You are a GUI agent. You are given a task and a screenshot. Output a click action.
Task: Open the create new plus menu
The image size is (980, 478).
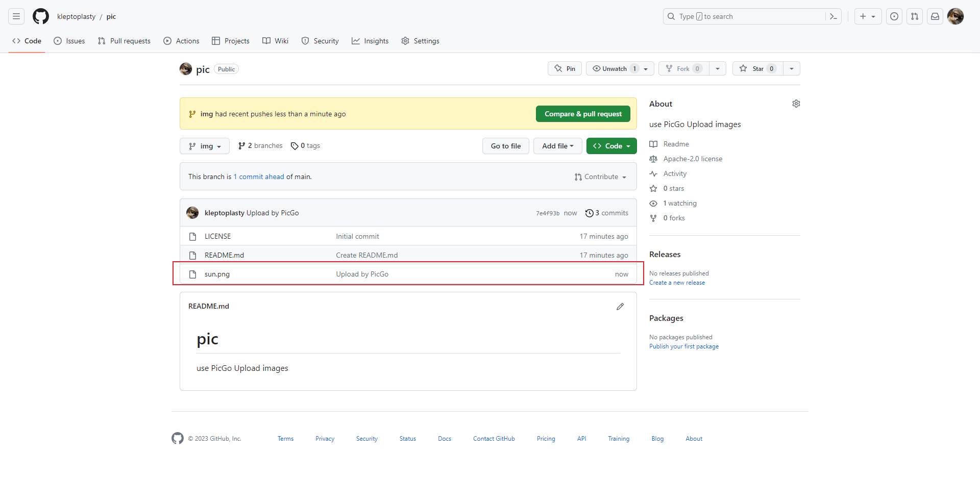868,16
